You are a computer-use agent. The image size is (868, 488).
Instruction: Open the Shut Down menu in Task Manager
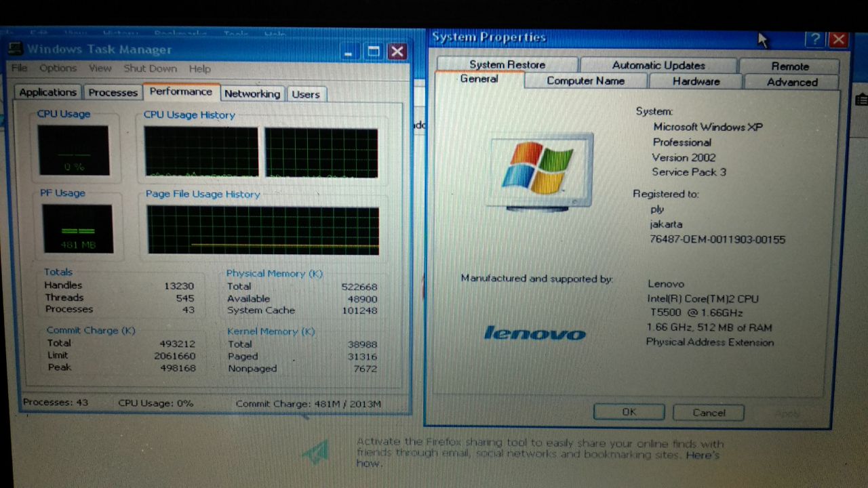pos(150,68)
